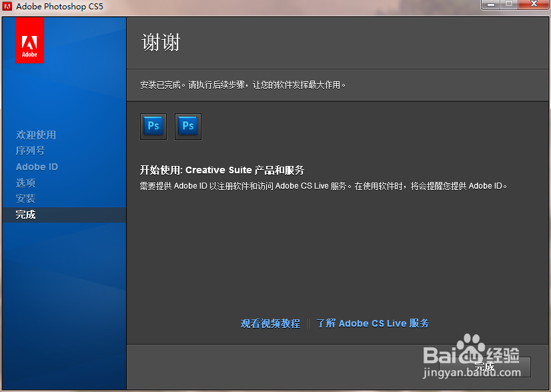Open 了解 Adobe CS Live 服务 link
The width and height of the screenshot is (551, 392).
372,323
